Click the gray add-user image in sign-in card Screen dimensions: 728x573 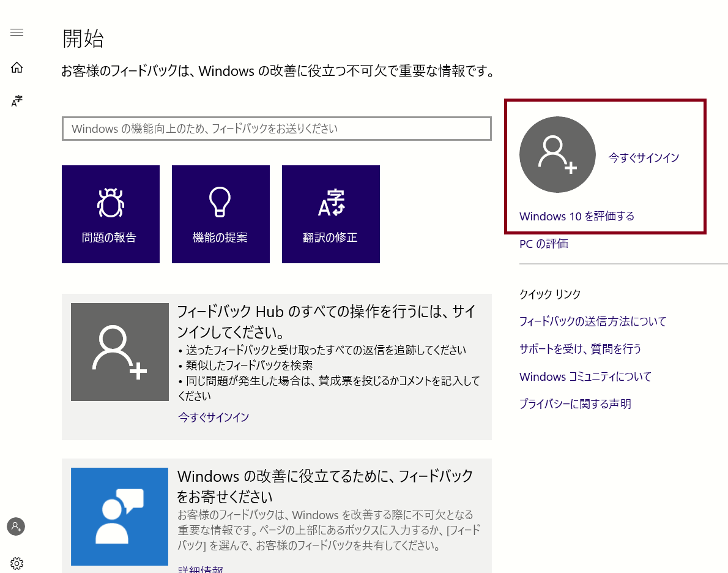pos(120,352)
